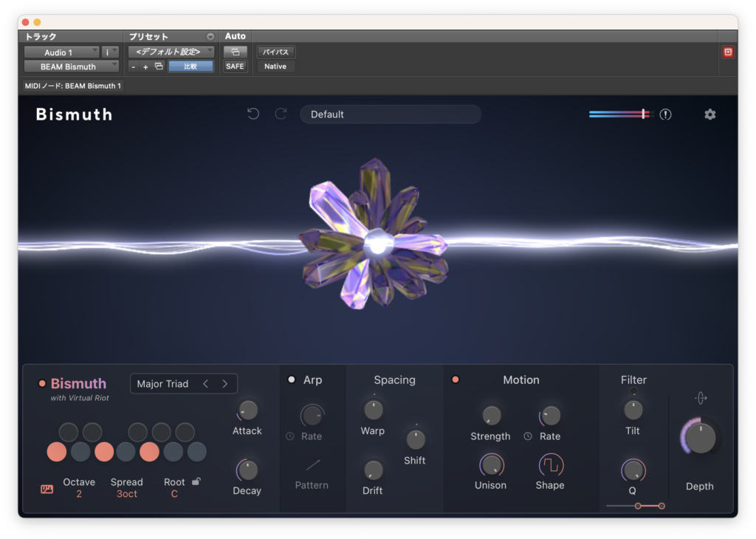Click the Arp Rate clock sync icon
The width and height of the screenshot is (756, 539).
pos(290,436)
